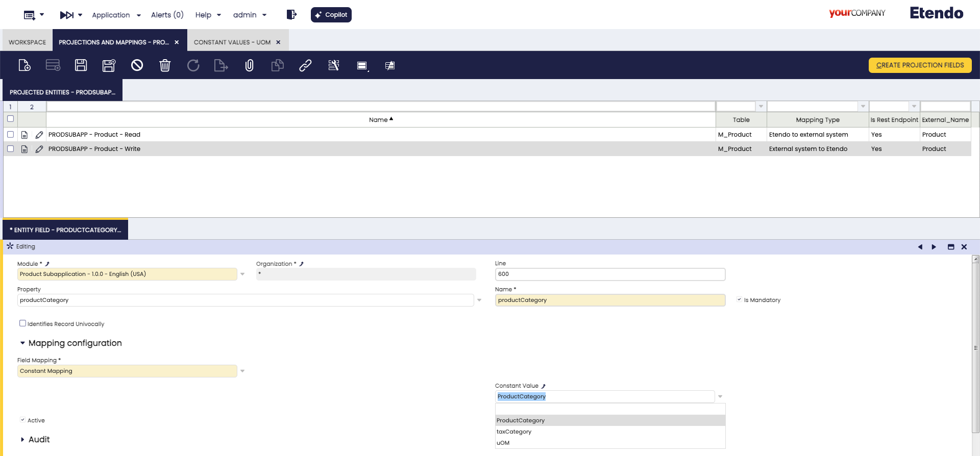Open attachments paperclip icon
The height and width of the screenshot is (456, 980).
tap(249, 65)
